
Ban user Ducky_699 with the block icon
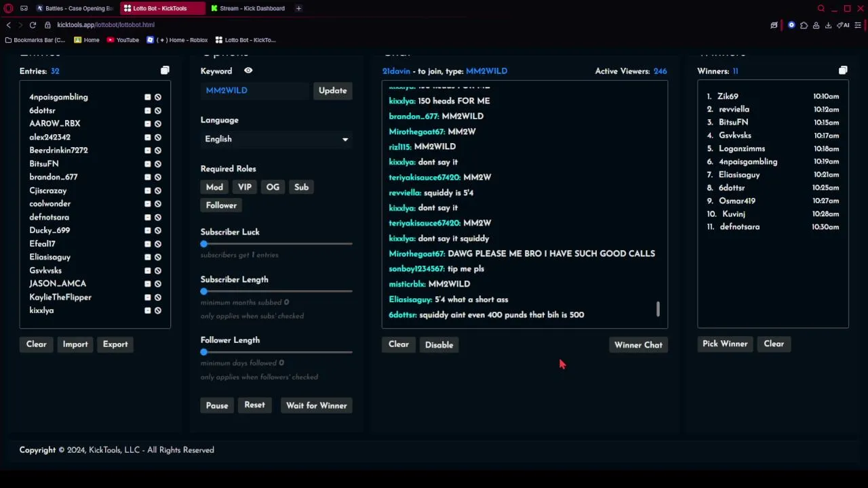[x=158, y=230]
